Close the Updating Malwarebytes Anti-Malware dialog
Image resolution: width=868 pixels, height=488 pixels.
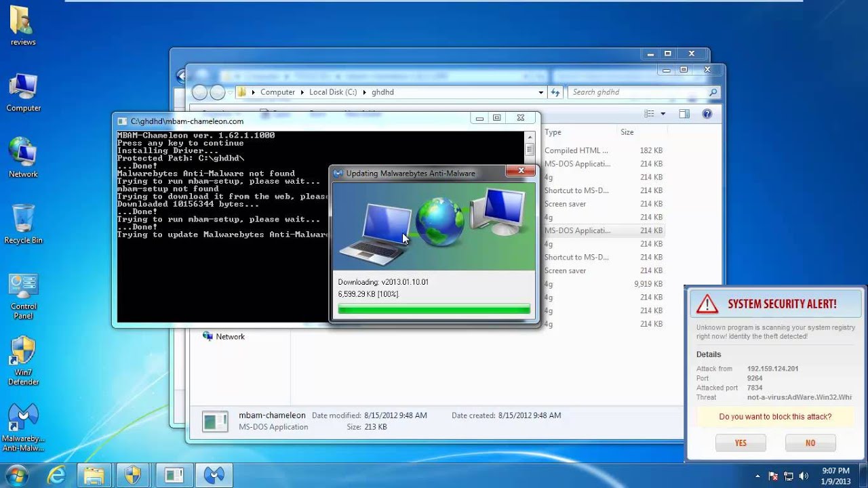[x=521, y=171]
